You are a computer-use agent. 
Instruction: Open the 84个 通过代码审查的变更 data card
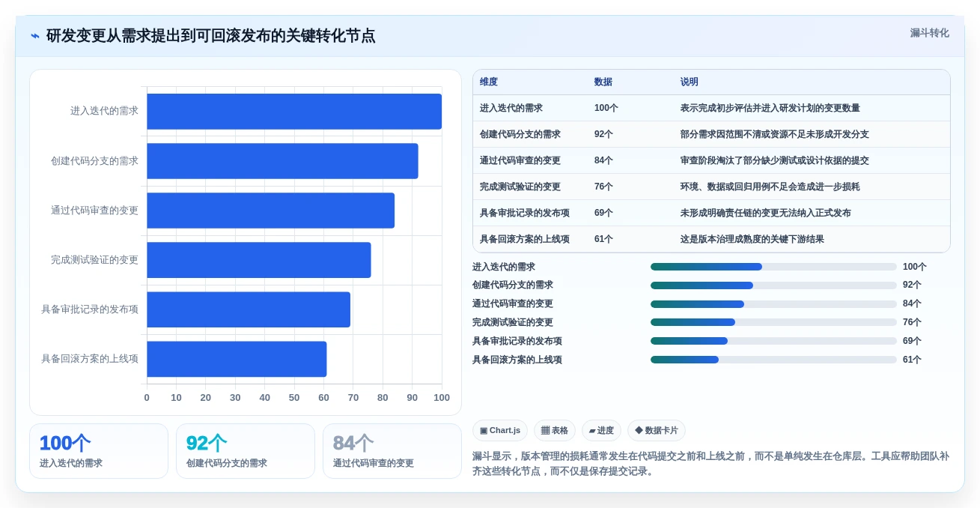tap(392, 451)
